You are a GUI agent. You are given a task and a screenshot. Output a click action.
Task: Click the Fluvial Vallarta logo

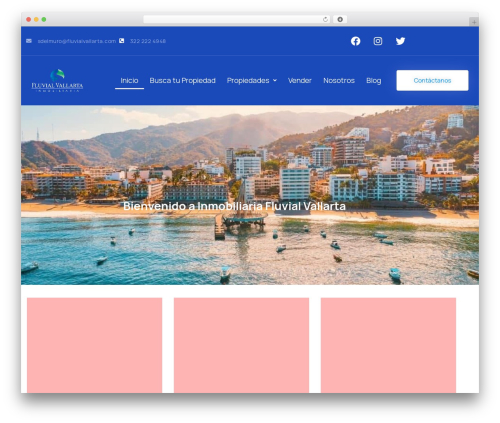[x=57, y=80]
